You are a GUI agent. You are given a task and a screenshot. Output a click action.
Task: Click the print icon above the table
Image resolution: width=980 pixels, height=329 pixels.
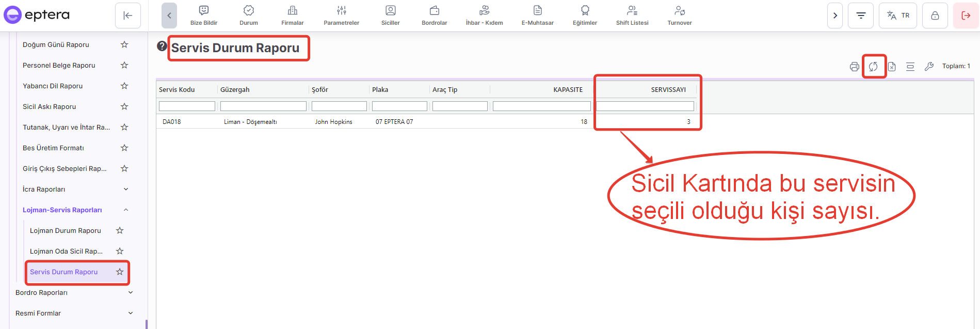(854, 67)
